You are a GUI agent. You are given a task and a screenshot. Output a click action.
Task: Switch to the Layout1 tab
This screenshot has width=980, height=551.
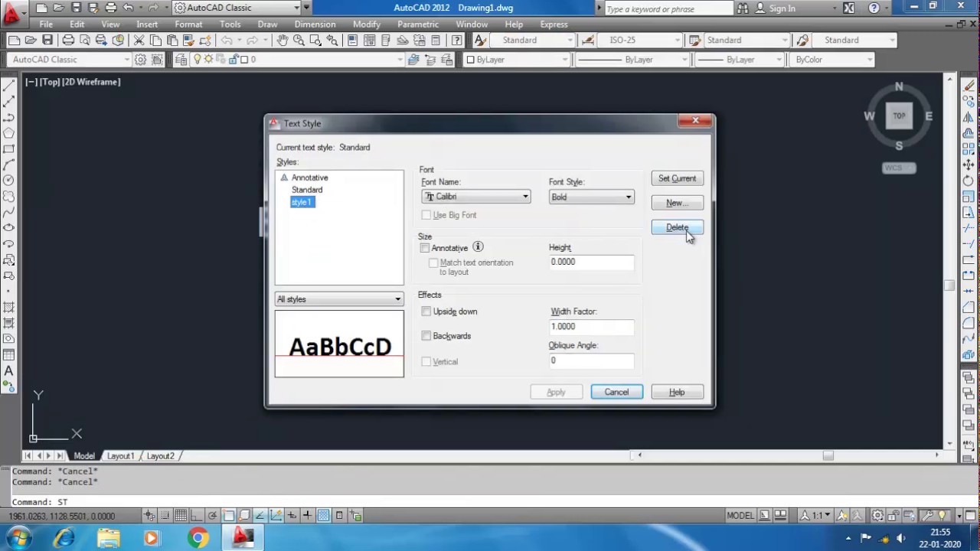pyautogui.click(x=120, y=456)
